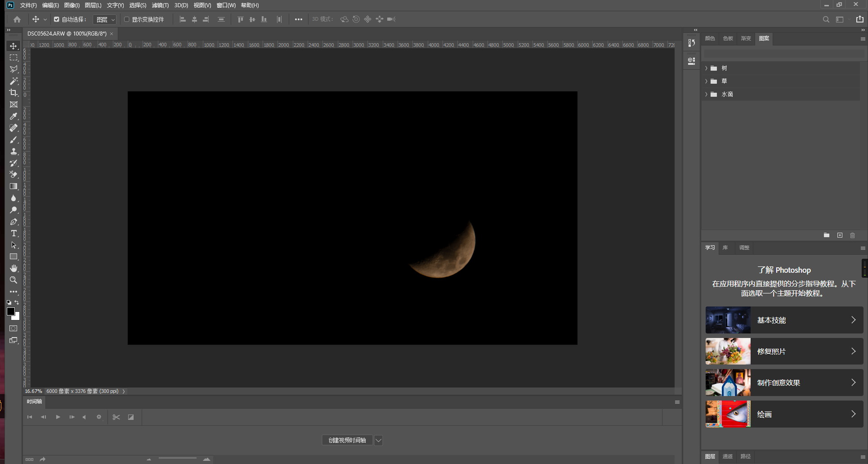
Task: Open the 图层 auto-select dropdown
Action: point(105,19)
